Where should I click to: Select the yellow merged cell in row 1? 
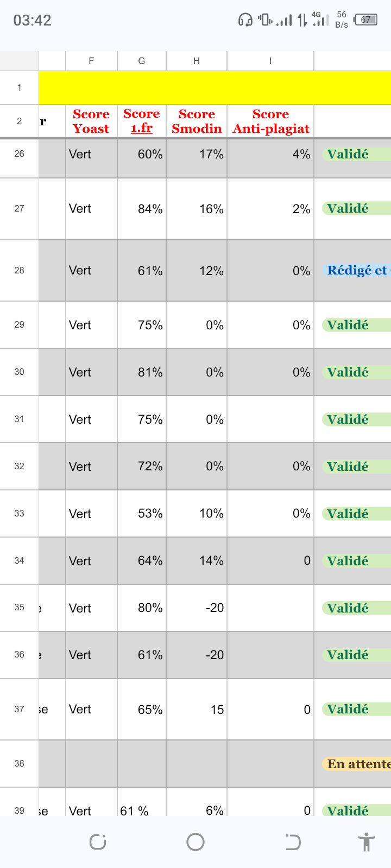coord(215,87)
